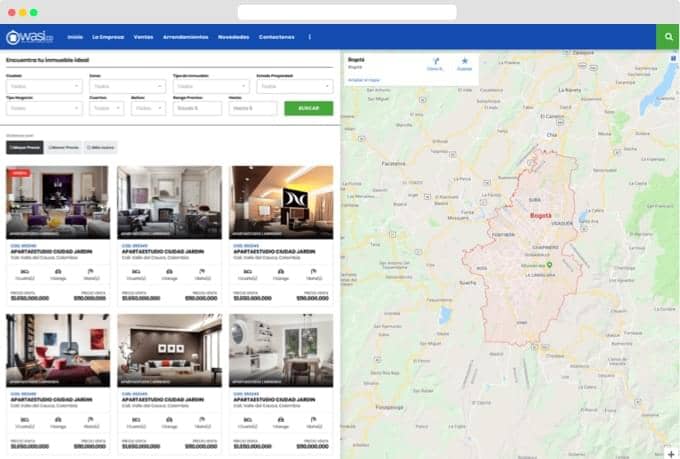Toggle the Mayor Precio sort option
680x459 pixels.
pyautogui.click(x=24, y=146)
